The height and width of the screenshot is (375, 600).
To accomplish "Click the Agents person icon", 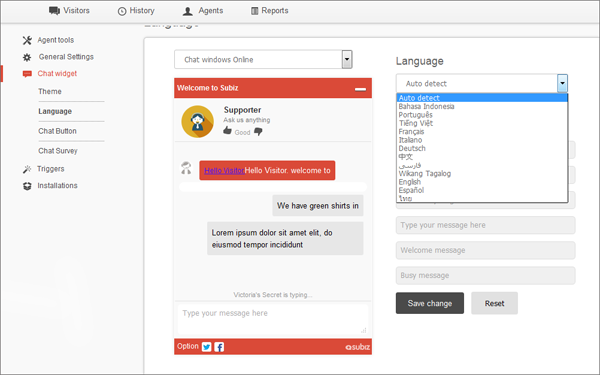I will pos(188,11).
